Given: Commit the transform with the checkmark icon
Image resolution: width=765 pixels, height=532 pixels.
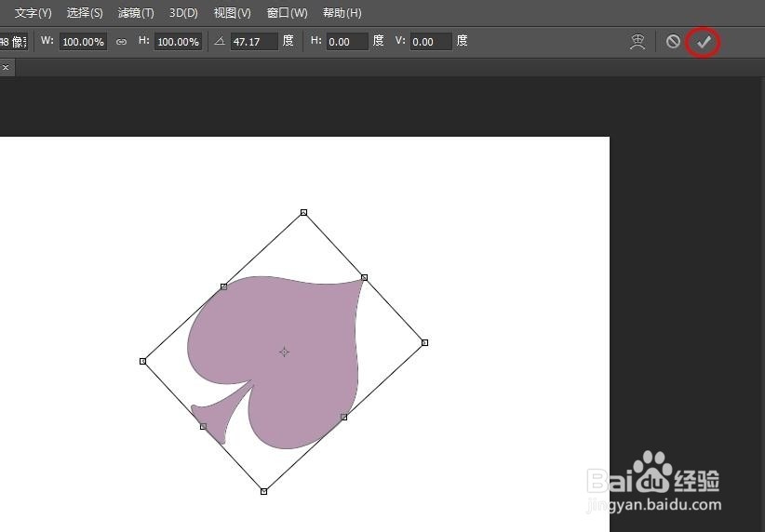Looking at the screenshot, I should 703,42.
